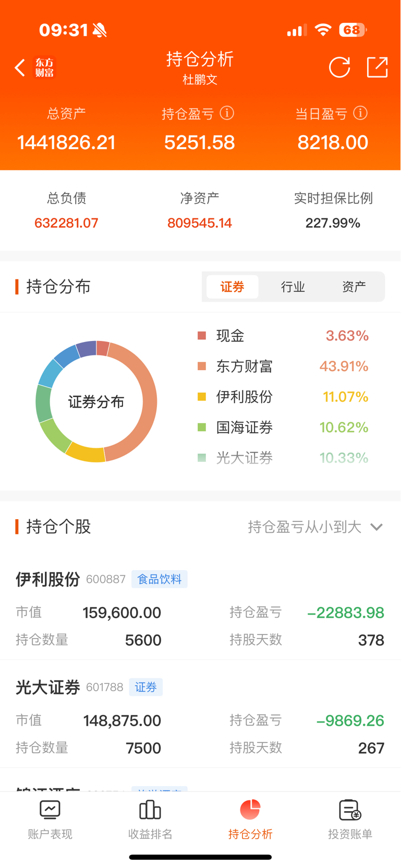Tap 现金 percentage 3.63%

[x=347, y=336]
